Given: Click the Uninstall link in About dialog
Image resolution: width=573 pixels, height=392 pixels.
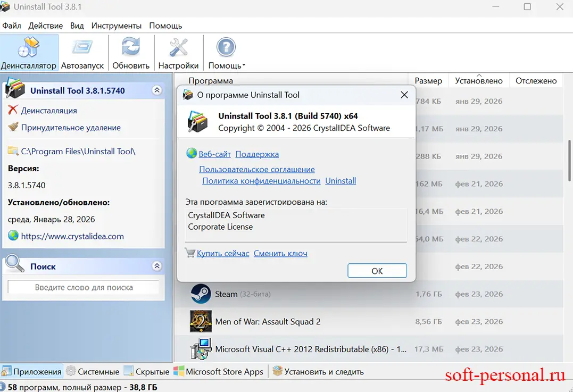Looking at the screenshot, I should pyautogui.click(x=341, y=181).
